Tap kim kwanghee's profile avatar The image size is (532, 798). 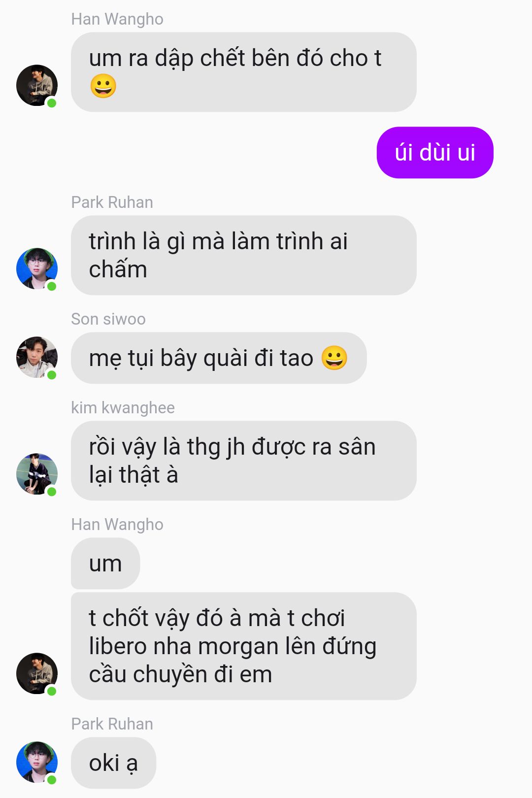coord(37,474)
